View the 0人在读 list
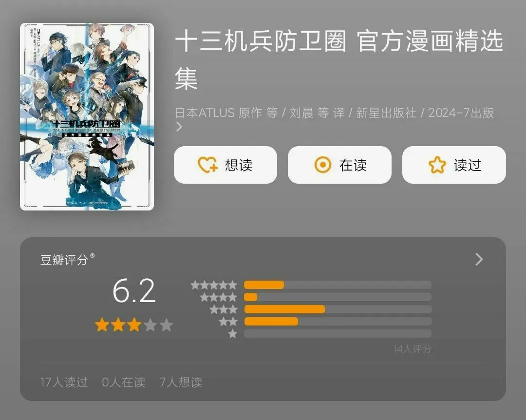This screenshot has height=420, width=526. (124, 382)
